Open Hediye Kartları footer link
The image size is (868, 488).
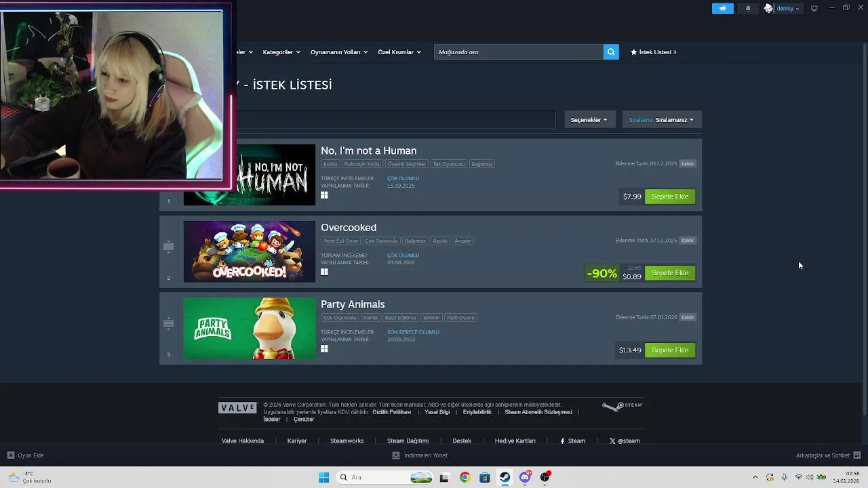pos(515,441)
